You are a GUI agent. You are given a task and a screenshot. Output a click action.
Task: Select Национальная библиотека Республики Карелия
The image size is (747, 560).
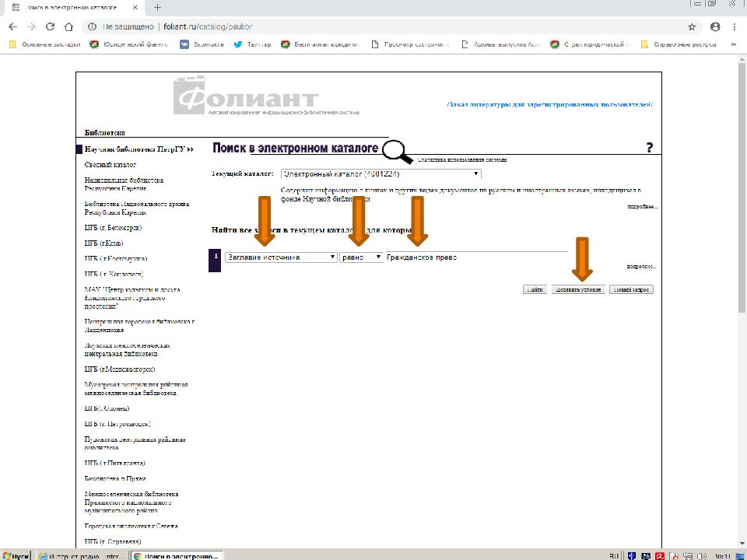click(x=124, y=184)
